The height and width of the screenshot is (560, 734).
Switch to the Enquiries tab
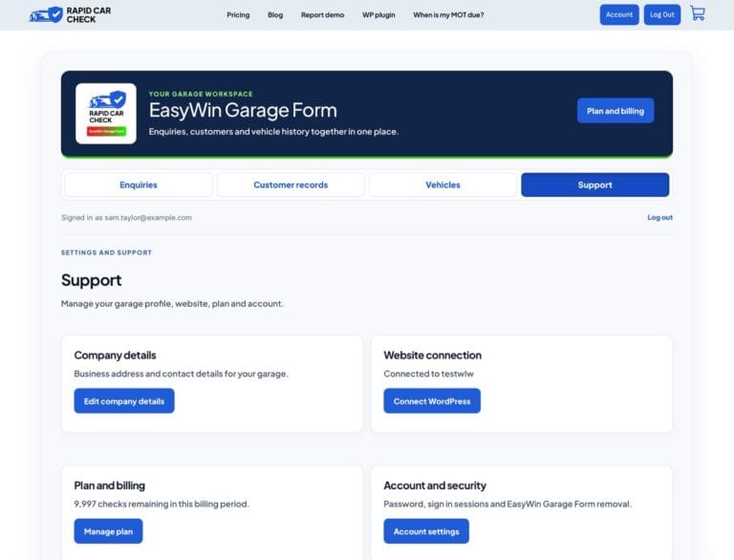coord(139,185)
